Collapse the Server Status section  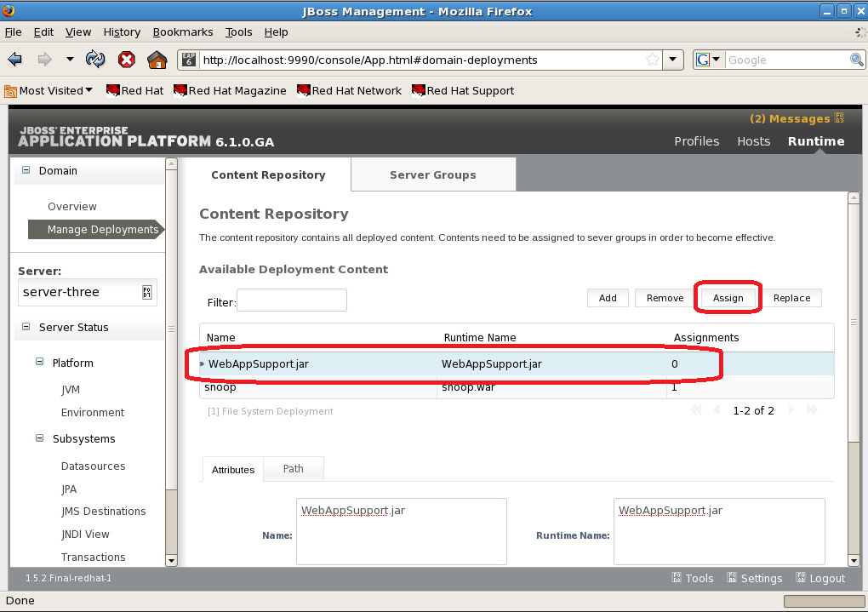click(26, 327)
